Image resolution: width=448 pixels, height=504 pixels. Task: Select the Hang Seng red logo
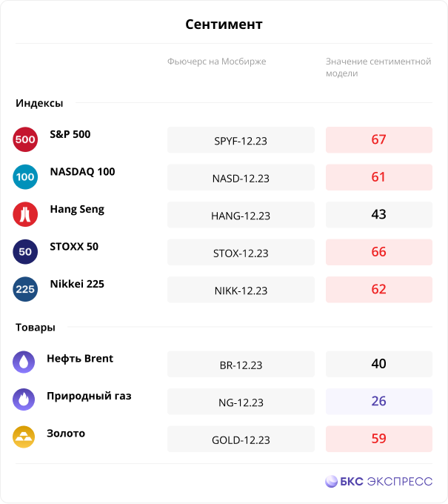pos(25,214)
